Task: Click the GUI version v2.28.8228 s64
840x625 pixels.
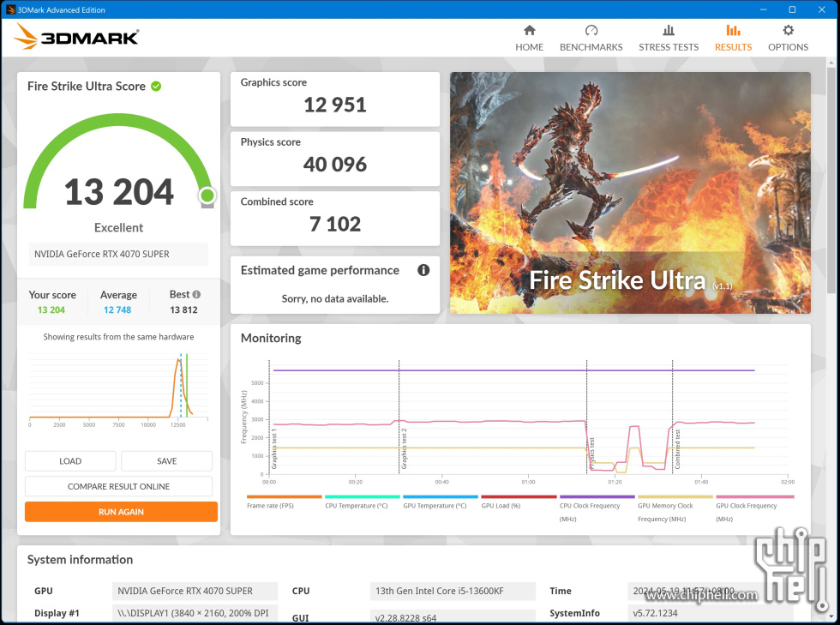Action: click(453, 617)
